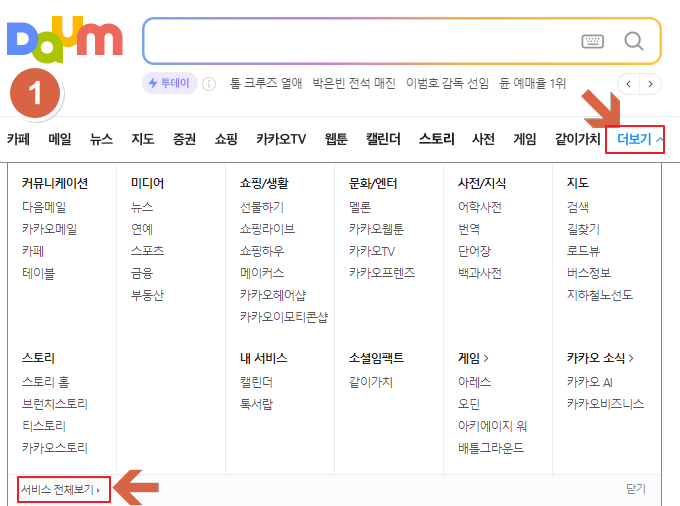The height and width of the screenshot is (506, 680).
Task: Open 스포츠 under 미디어
Action: pyautogui.click(x=147, y=251)
